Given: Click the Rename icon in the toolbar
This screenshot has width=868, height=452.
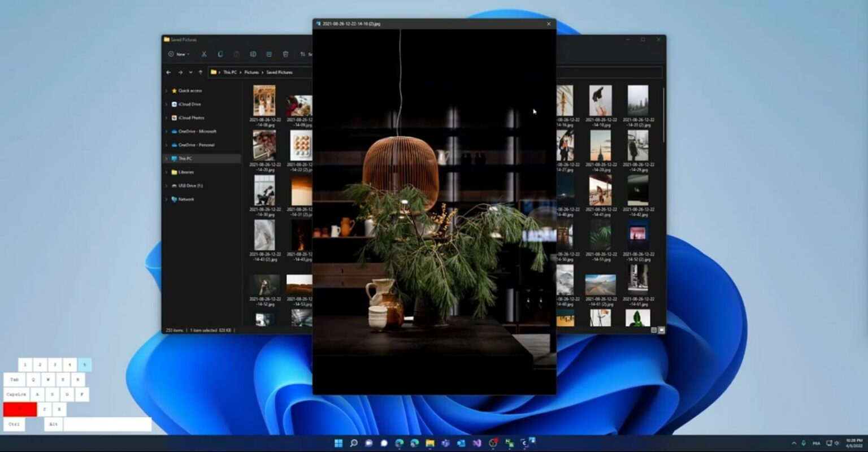Looking at the screenshot, I should click(253, 54).
